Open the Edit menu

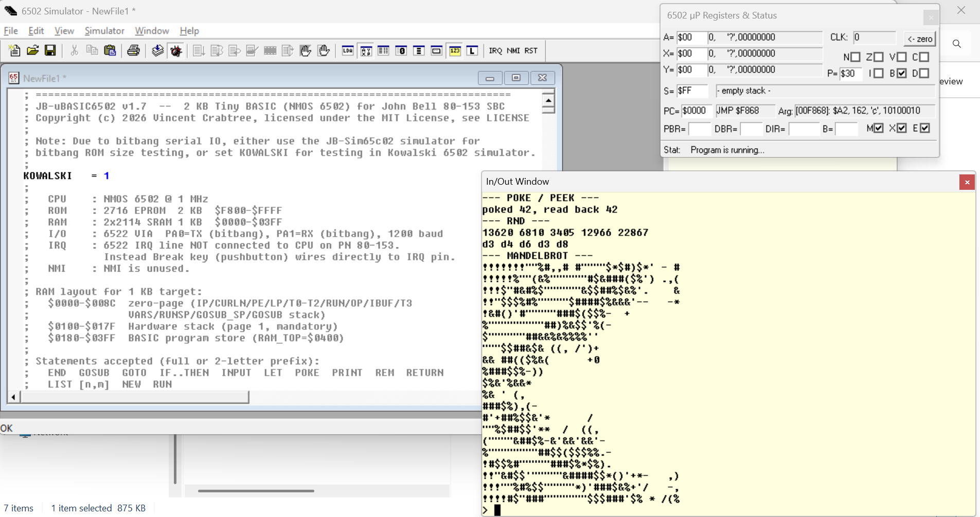pyautogui.click(x=36, y=31)
